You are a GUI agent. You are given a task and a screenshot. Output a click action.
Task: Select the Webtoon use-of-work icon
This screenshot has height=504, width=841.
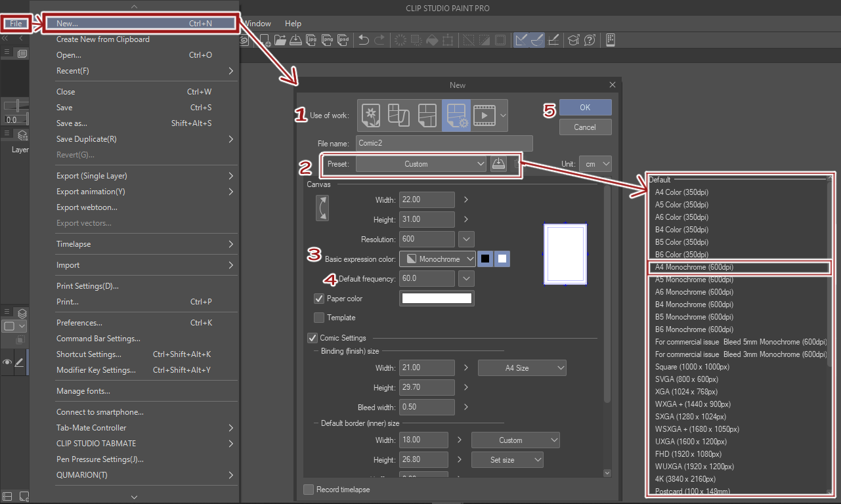tap(399, 115)
